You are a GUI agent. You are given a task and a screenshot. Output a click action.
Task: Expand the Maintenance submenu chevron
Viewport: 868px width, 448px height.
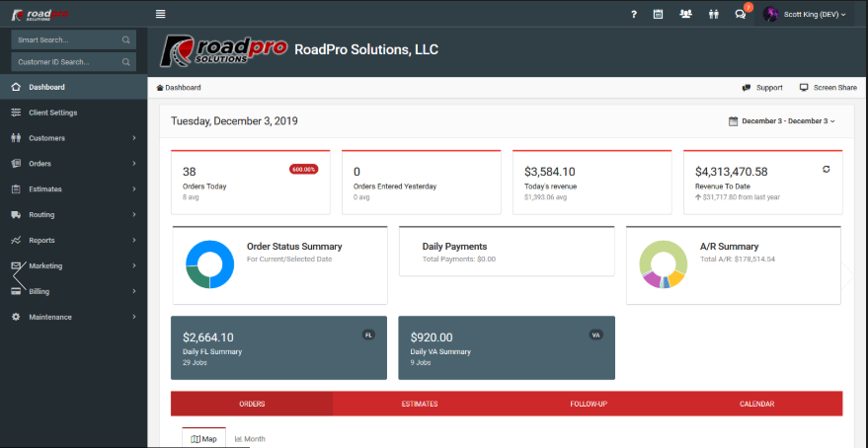click(x=134, y=317)
